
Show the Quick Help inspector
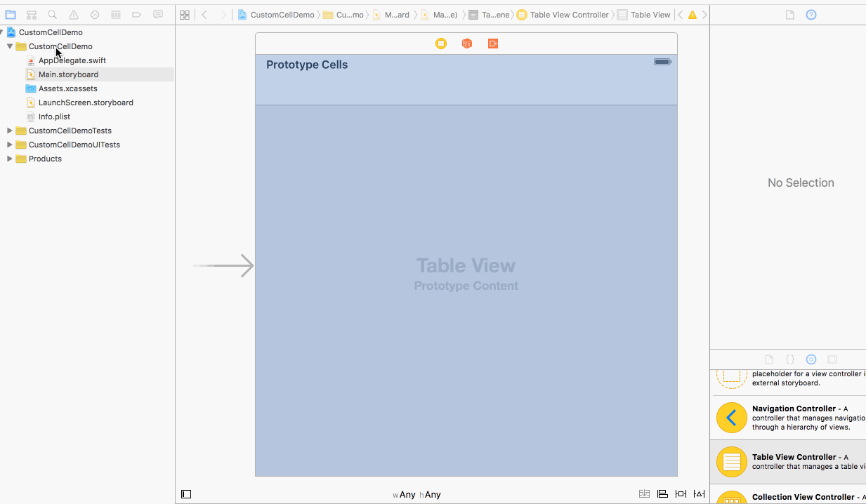point(811,15)
